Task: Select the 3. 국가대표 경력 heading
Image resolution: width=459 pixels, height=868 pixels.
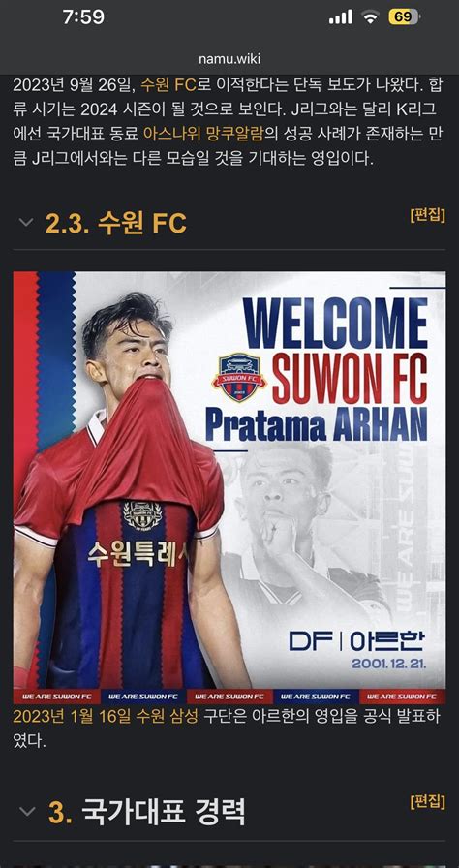Action: pyautogui.click(x=146, y=811)
